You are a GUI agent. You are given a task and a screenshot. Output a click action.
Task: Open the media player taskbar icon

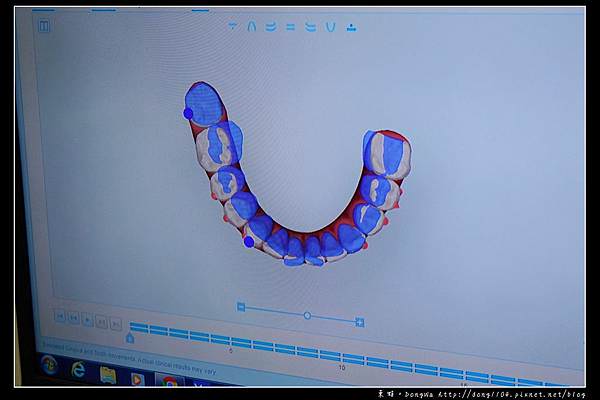tap(137, 379)
